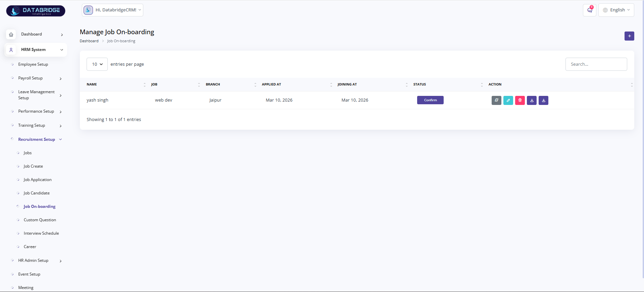
Task: Click the user avatar beside Hi, DatabridgeCRM!
Action: pos(88,10)
